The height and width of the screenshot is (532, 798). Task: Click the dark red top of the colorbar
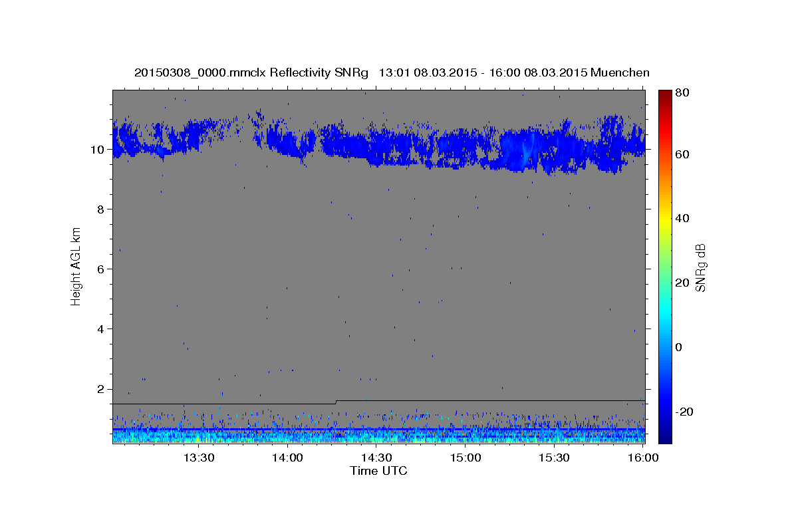coord(665,94)
